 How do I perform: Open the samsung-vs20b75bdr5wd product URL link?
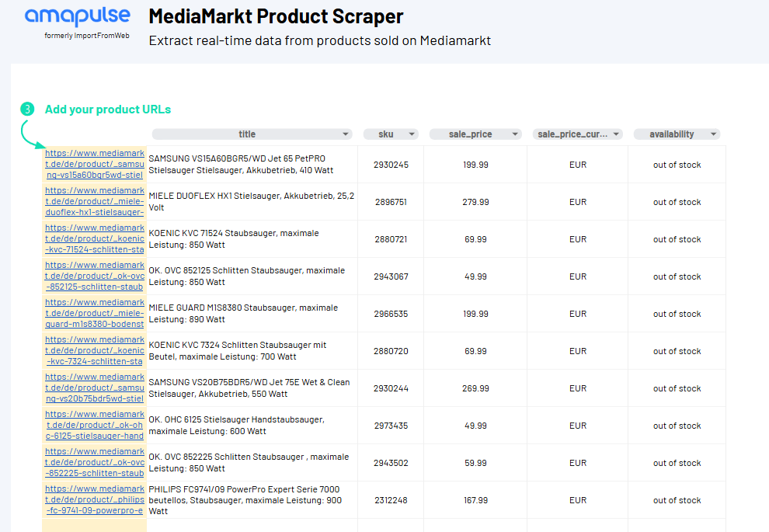95,388
